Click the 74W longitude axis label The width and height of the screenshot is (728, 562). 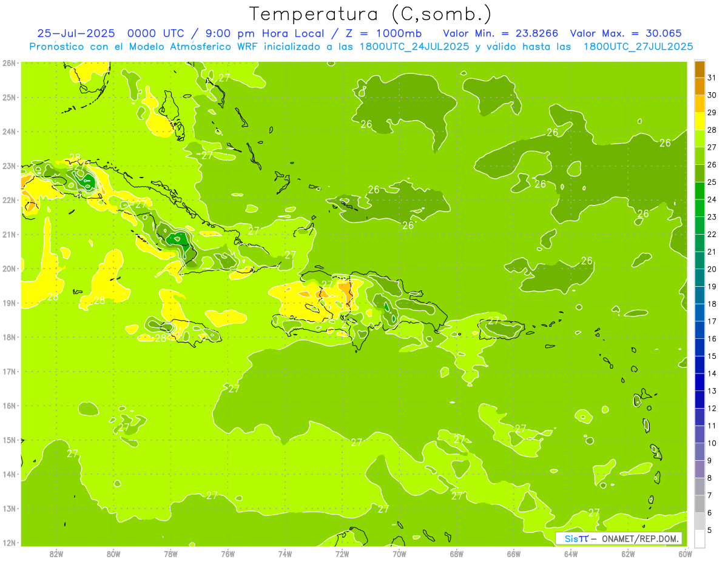[x=285, y=553]
